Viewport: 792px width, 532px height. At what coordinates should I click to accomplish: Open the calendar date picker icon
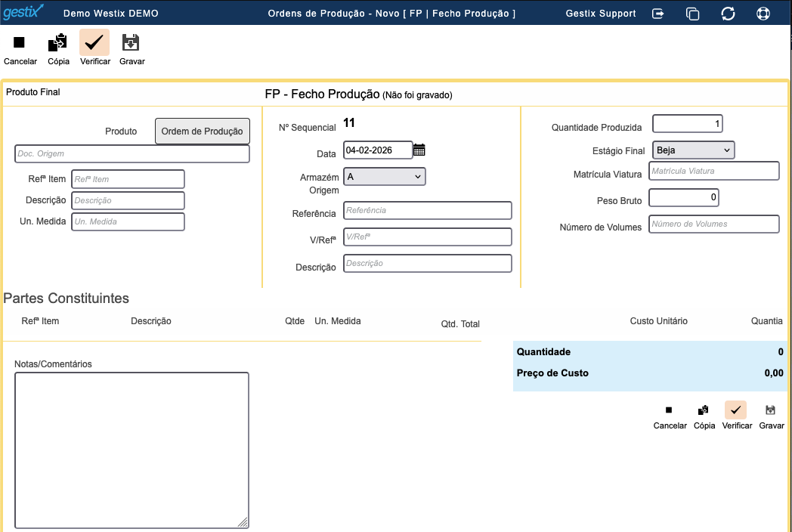pyautogui.click(x=419, y=150)
